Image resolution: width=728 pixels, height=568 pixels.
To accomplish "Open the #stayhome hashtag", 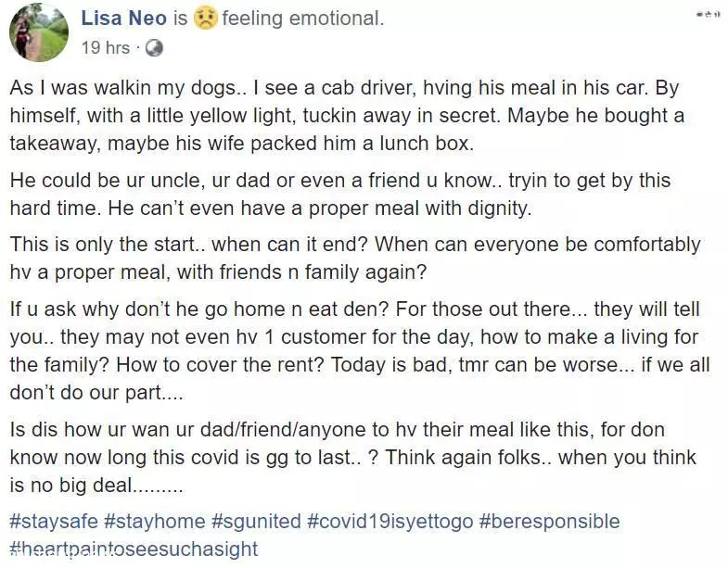I will click(155, 521).
